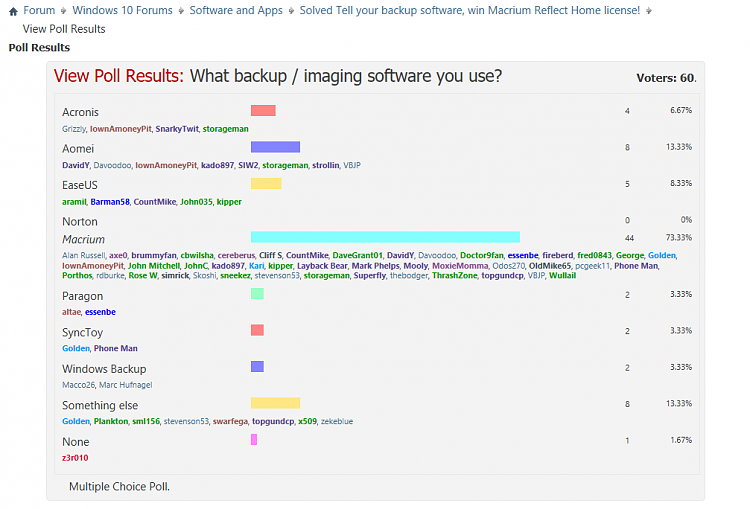Open simrick's profile

pos(175,276)
